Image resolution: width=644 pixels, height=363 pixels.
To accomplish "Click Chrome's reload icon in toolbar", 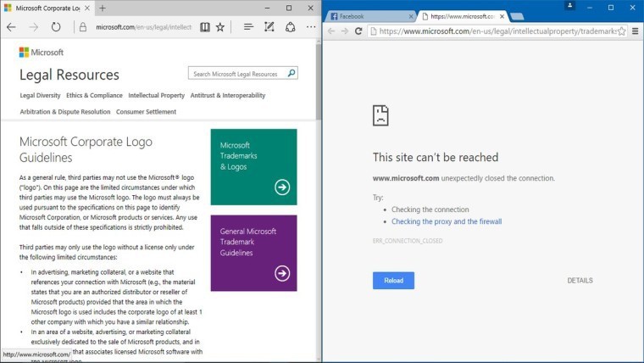I will (358, 31).
